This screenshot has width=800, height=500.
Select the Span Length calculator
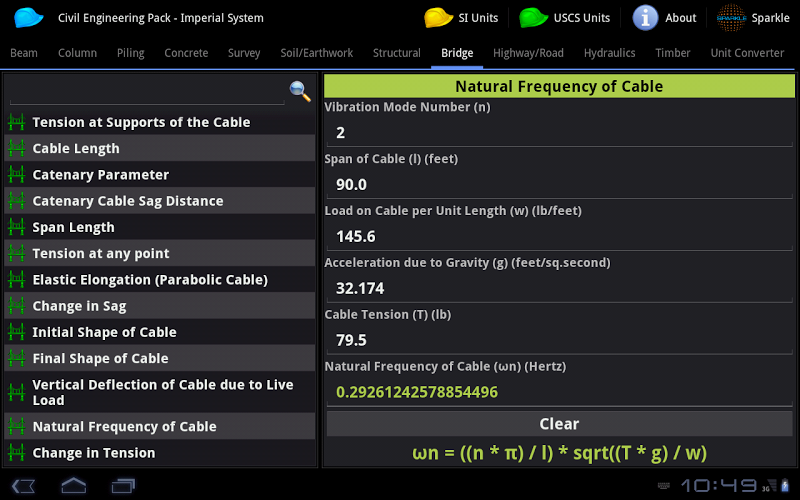pos(160,227)
